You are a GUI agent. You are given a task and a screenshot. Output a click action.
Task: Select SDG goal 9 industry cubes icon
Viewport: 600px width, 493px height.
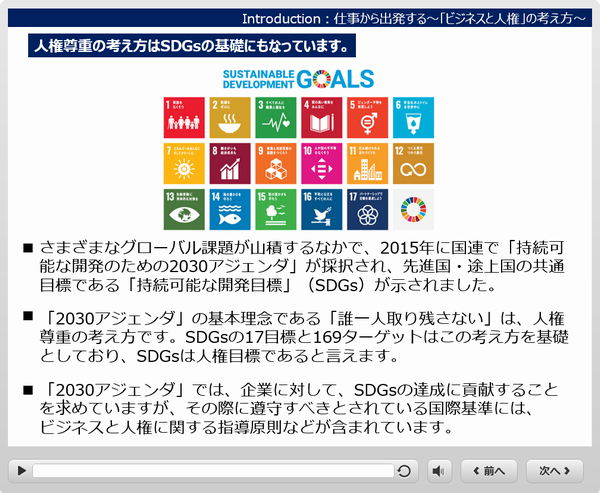[x=276, y=163]
